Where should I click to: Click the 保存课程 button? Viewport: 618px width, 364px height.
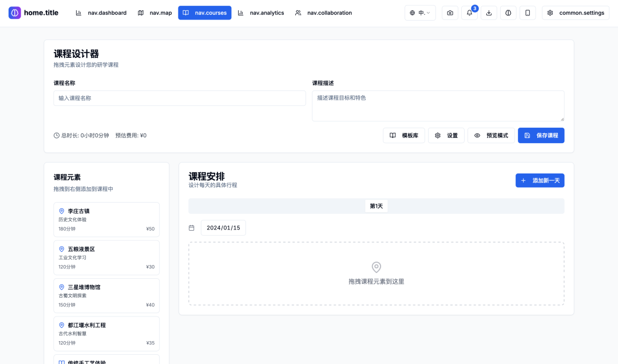[x=541, y=136]
